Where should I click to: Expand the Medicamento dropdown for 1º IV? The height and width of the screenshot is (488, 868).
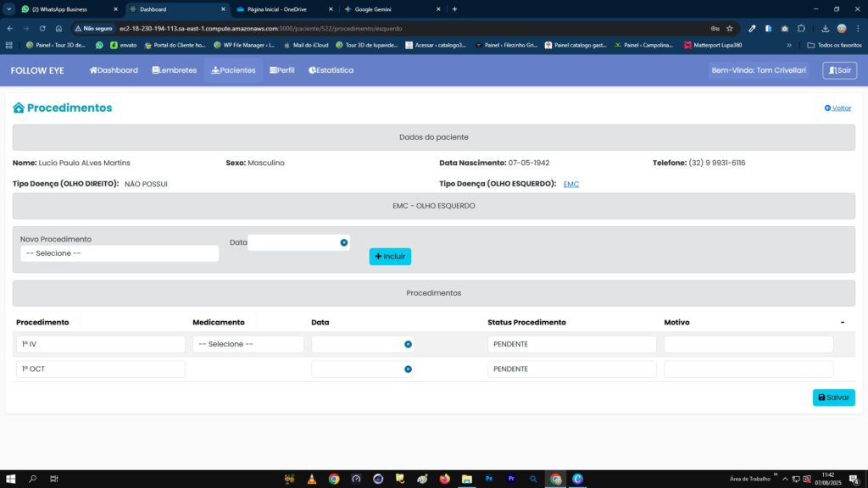tap(248, 344)
